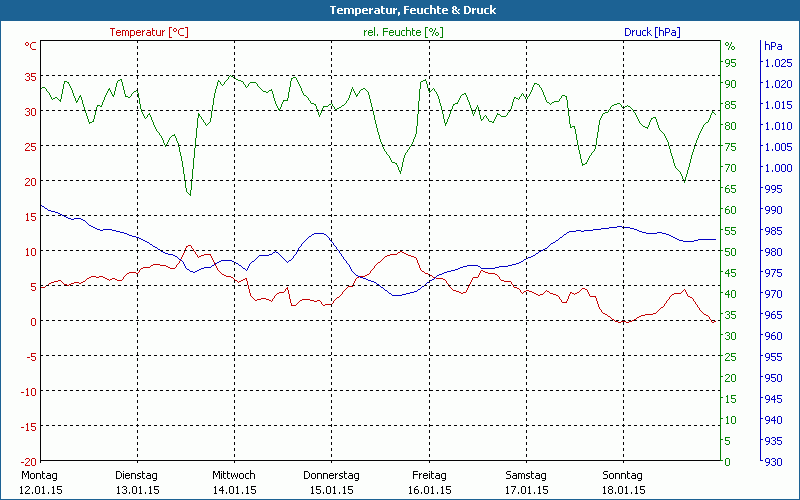Screen dimensions: 800x500
Task: Select the blue Druck [hPa] legend label
Action: click(653, 32)
